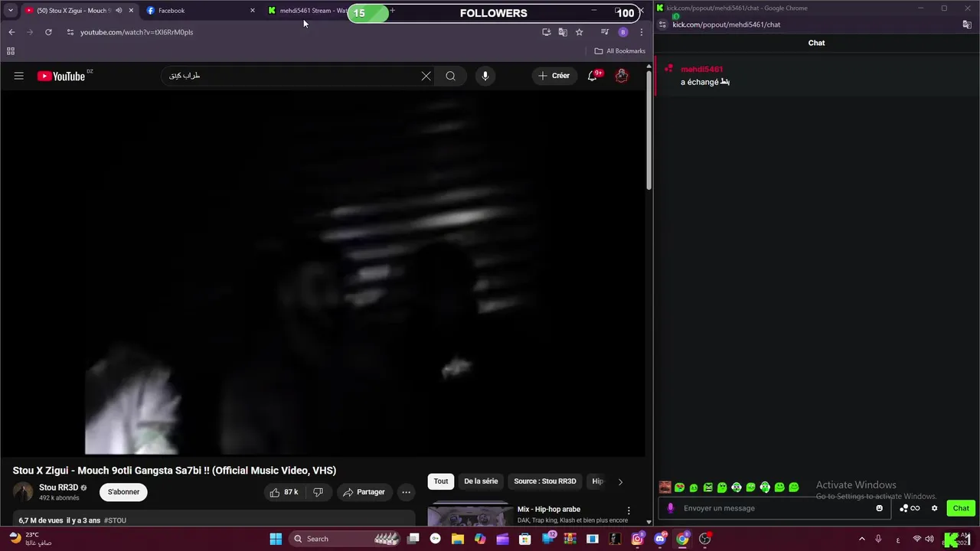Viewport: 980px width, 551px height.
Task: Open the Stou RR3D channel link
Action: pos(59,487)
